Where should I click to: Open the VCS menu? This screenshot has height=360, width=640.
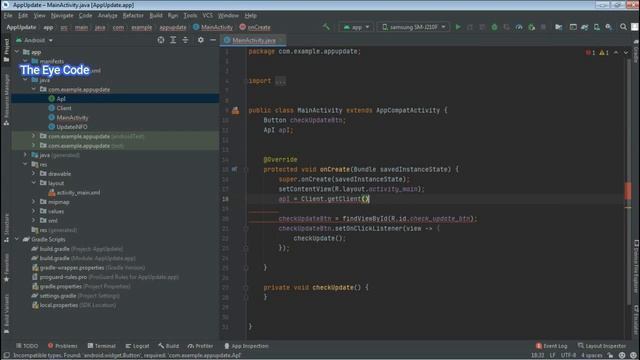[208, 16]
